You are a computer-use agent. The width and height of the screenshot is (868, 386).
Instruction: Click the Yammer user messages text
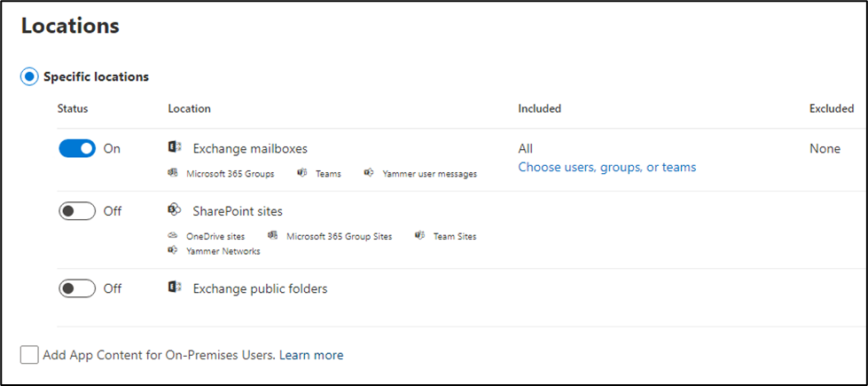[430, 174]
